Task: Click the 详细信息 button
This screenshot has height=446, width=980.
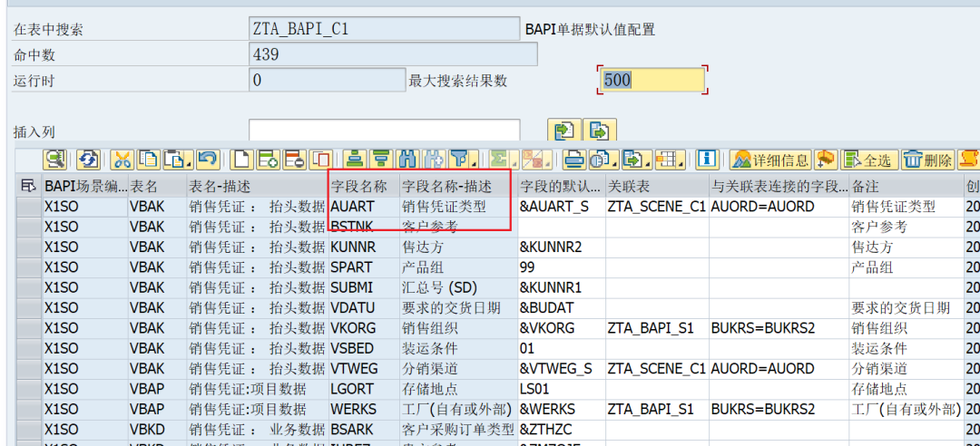Action: coord(770,160)
